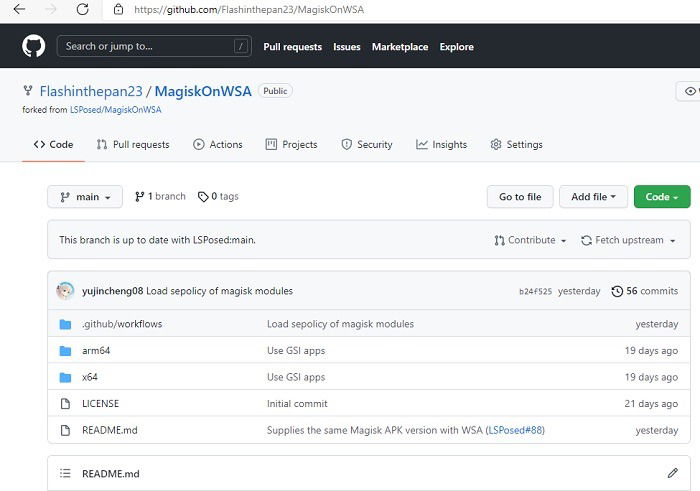700x491 pixels.
Task: Click the Search or jump to field
Action: (154, 46)
